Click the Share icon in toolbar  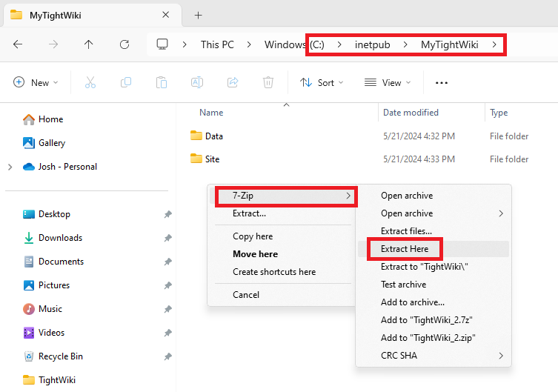(233, 83)
